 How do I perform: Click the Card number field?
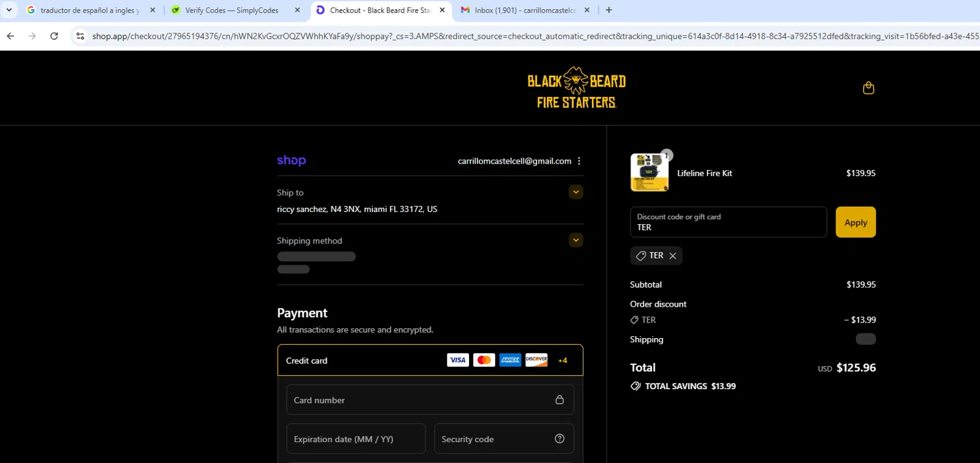coord(430,400)
